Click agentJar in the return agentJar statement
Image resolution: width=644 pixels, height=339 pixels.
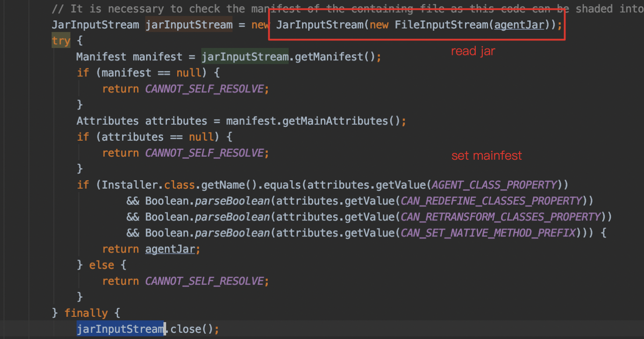point(170,248)
